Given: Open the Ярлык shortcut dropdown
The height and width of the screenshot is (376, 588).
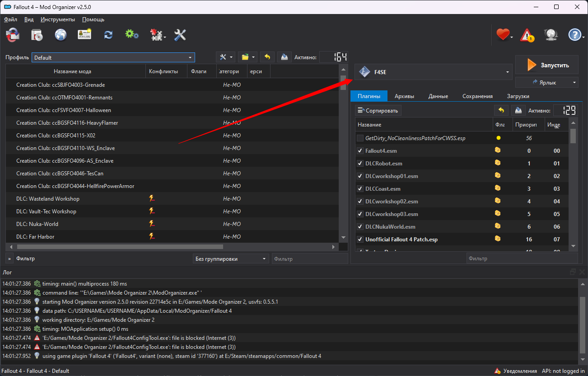Looking at the screenshot, I should click(547, 82).
